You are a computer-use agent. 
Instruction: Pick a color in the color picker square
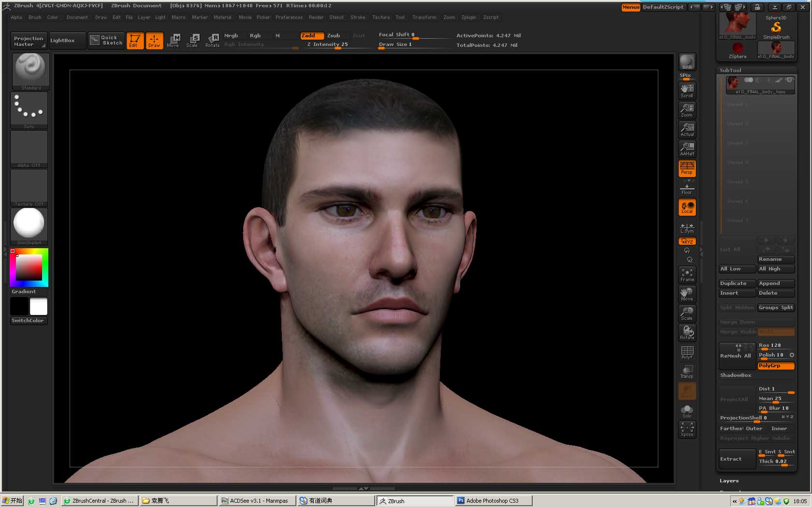coord(29,267)
